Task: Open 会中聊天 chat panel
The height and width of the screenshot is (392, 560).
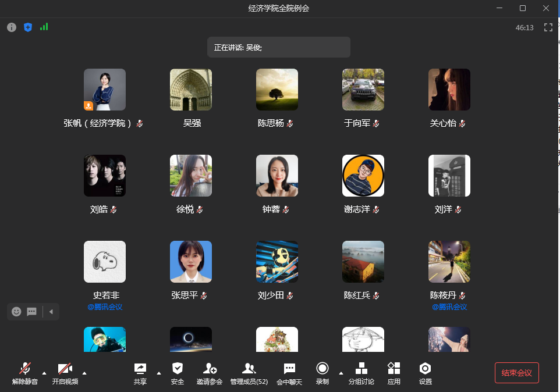Action: click(289, 373)
